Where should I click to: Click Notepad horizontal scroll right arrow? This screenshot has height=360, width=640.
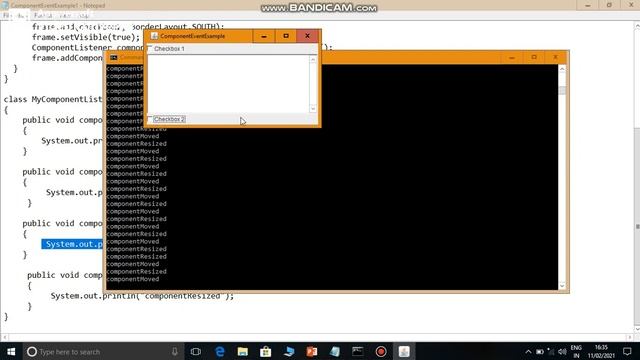(x=629, y=337)
